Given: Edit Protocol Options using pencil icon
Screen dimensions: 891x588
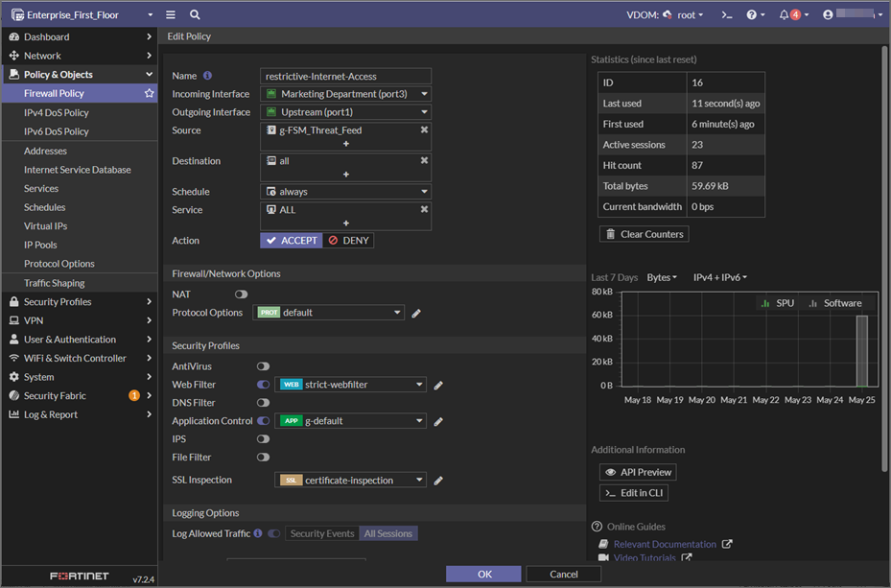Looking at the screenshot, I should point(416,313).
